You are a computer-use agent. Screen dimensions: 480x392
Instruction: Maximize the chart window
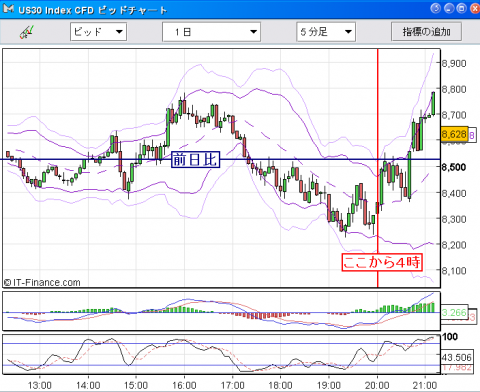click(462, 8)
